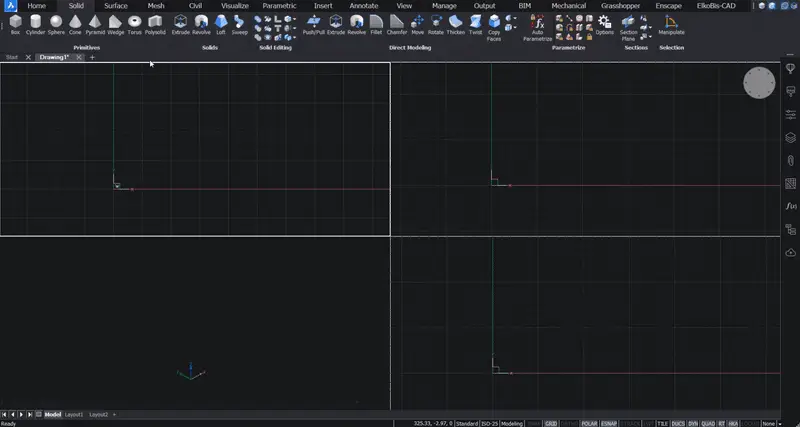The height and width of the screenshot is (427, 800).
Task: Open the Home ribbon tab
Action: click(36, 6)
